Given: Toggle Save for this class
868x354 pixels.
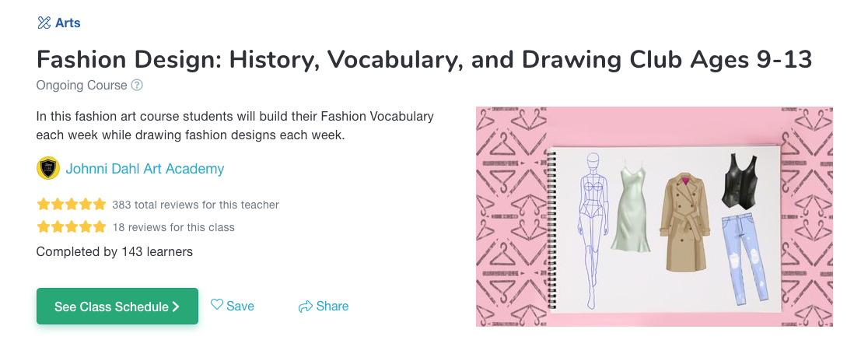Looking at the screenshot, I should (233, 306).
